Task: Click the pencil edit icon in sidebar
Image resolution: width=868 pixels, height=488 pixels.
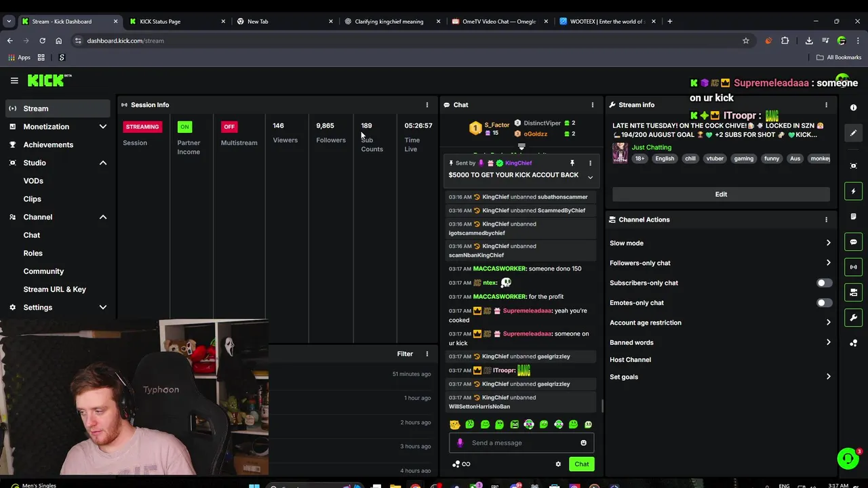Action: coord(853,133)
